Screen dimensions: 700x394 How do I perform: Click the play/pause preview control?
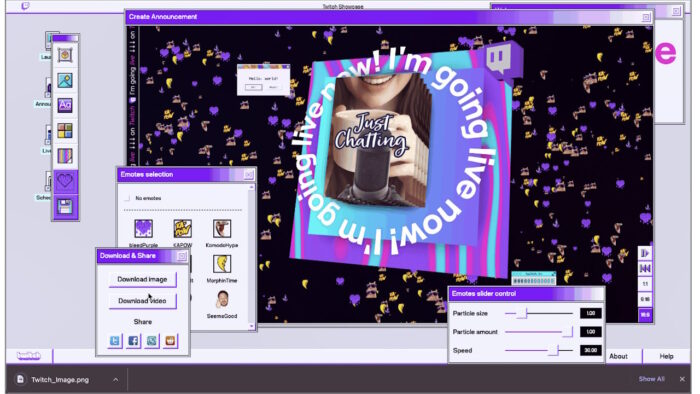pyautogui.click(x=645, y=253)
